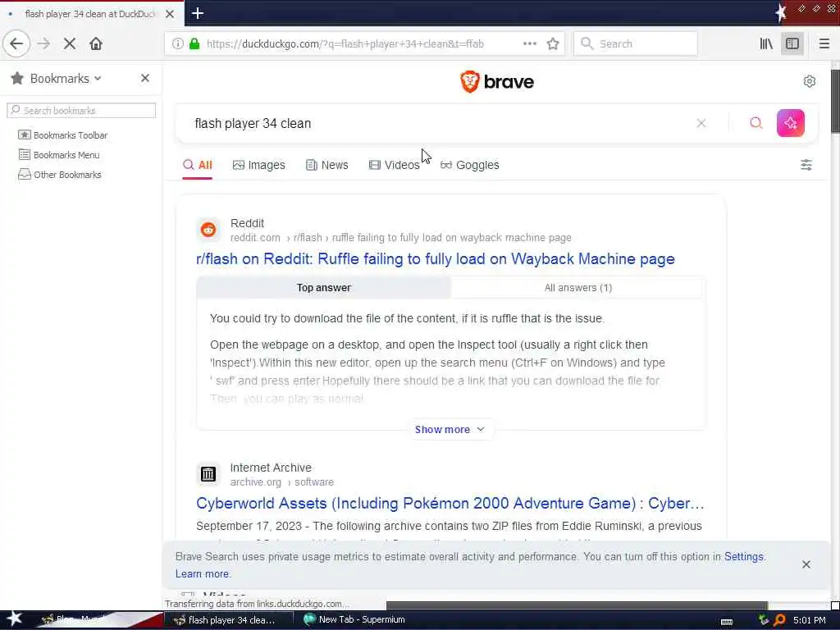Click the address bar URL

345,44
